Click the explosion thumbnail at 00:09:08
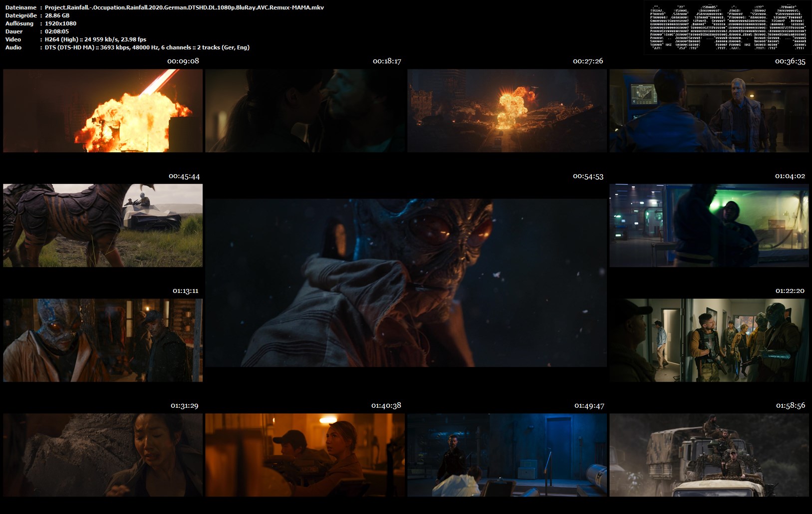 103,110
